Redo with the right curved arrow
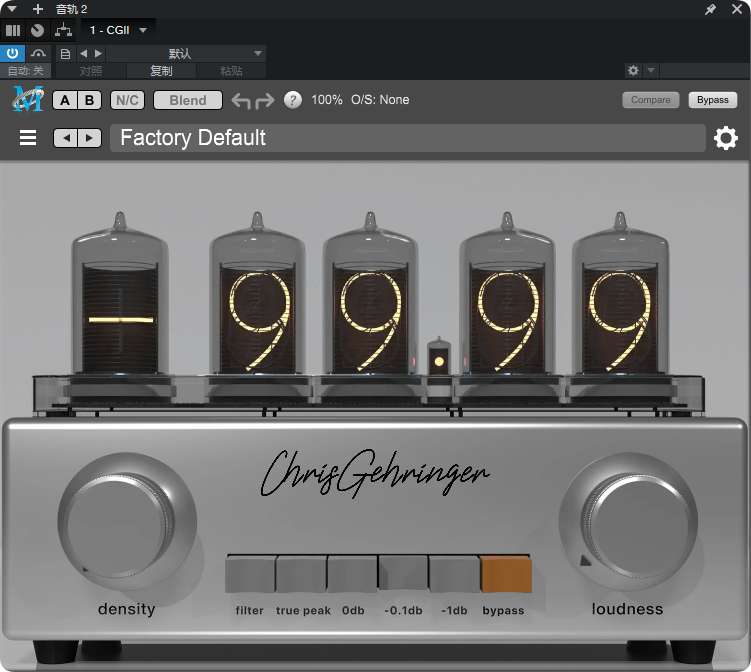The image size is (751, 672). [265, 101]
